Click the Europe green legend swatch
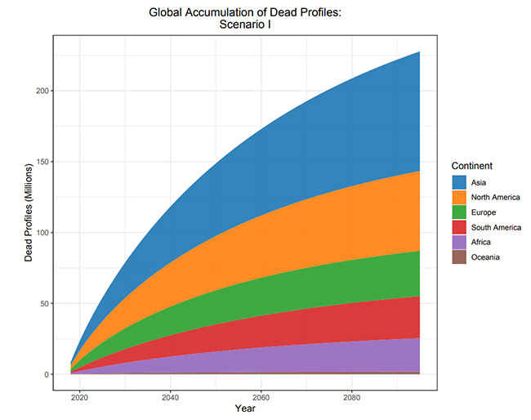Screen dimensions: 531x420 (459, 212)
